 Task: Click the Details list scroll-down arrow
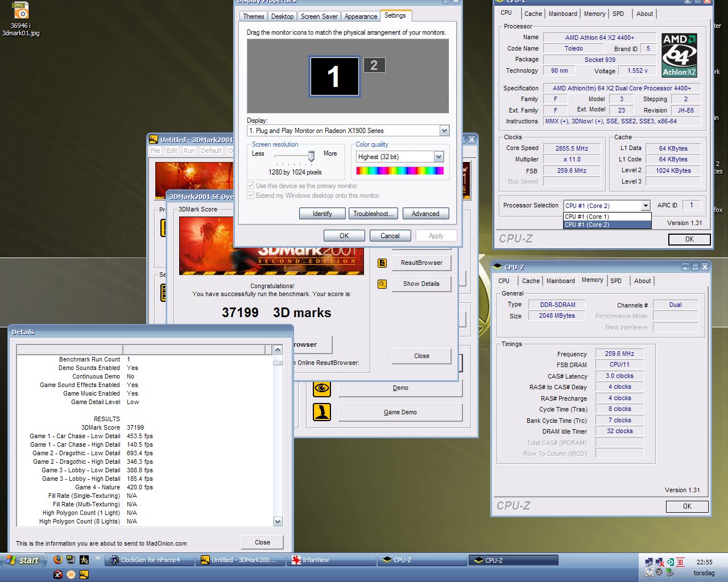point(278,521)
